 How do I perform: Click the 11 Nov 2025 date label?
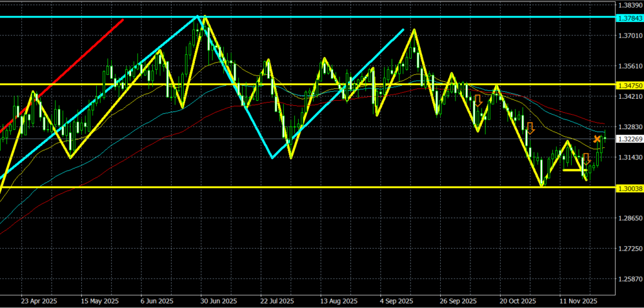pos(578,301)
